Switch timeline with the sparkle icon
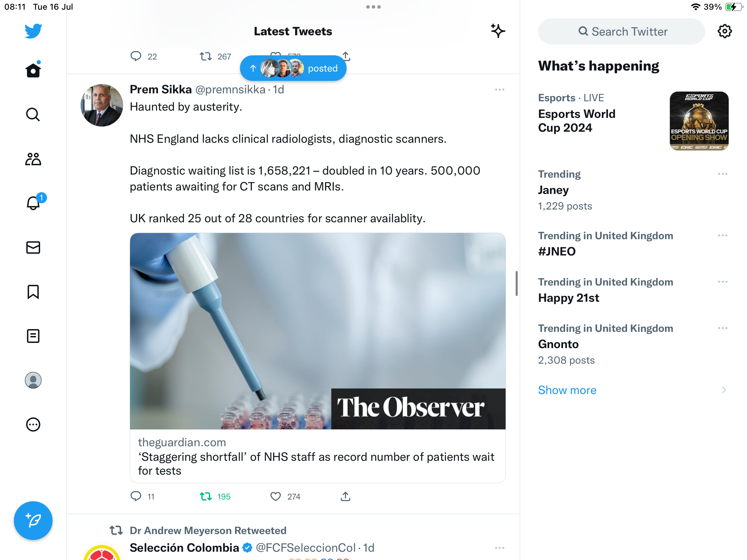The image size is (747, 560). (498, 31)
